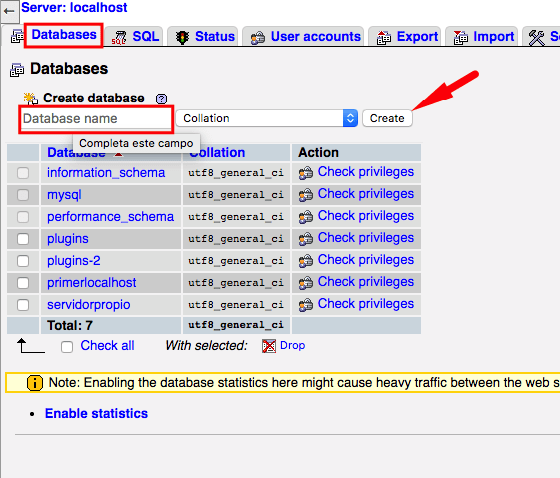The width and height of the screenshot is (560, 478).
Task: Open the servidorpropio database link
Action: (89, 305)
